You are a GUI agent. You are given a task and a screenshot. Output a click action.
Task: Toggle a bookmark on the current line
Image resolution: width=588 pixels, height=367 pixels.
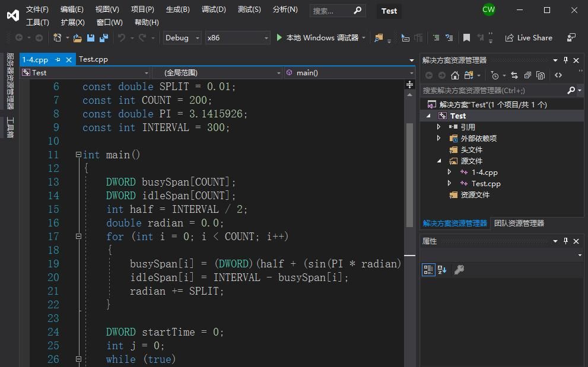466,37
